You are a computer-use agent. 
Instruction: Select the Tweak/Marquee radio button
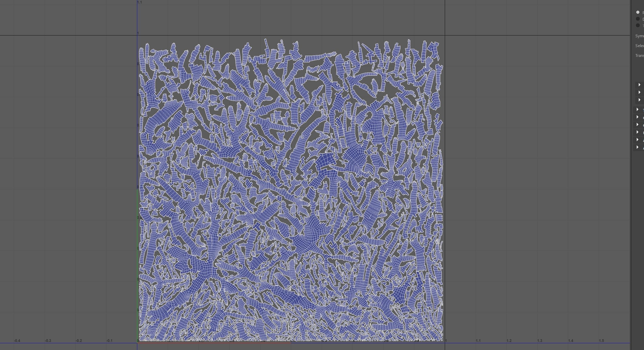[x=638, y=25]
